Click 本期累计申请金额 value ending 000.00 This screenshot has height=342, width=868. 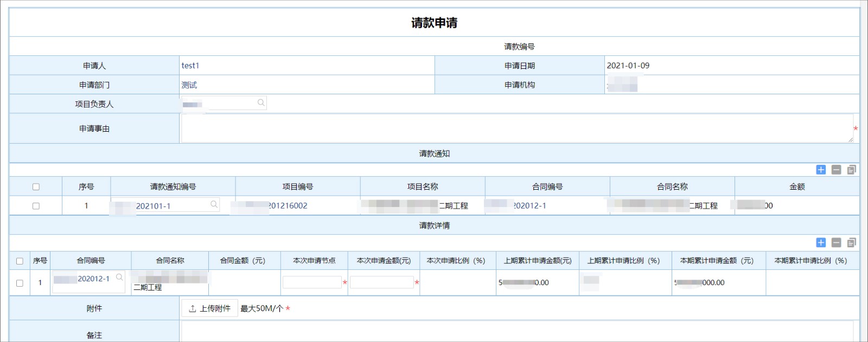699,282
